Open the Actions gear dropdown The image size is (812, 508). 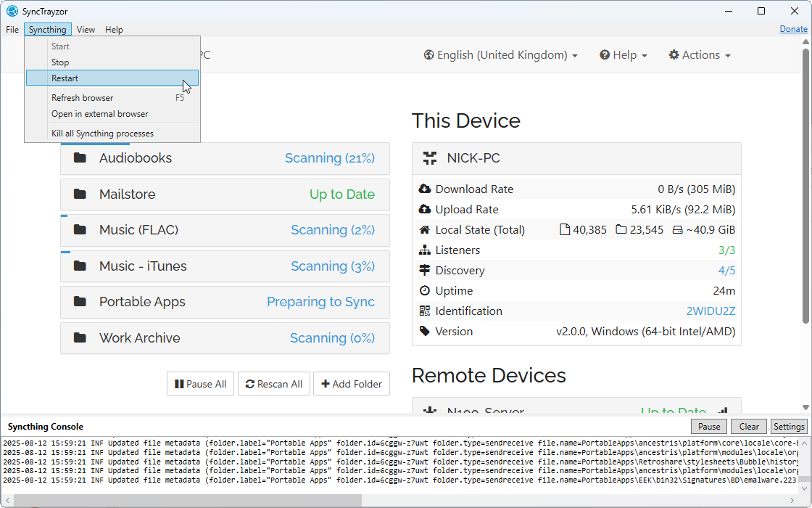(699, 55)
